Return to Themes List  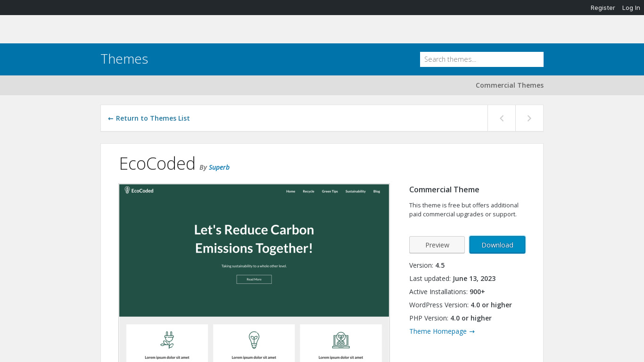point(149,118)
